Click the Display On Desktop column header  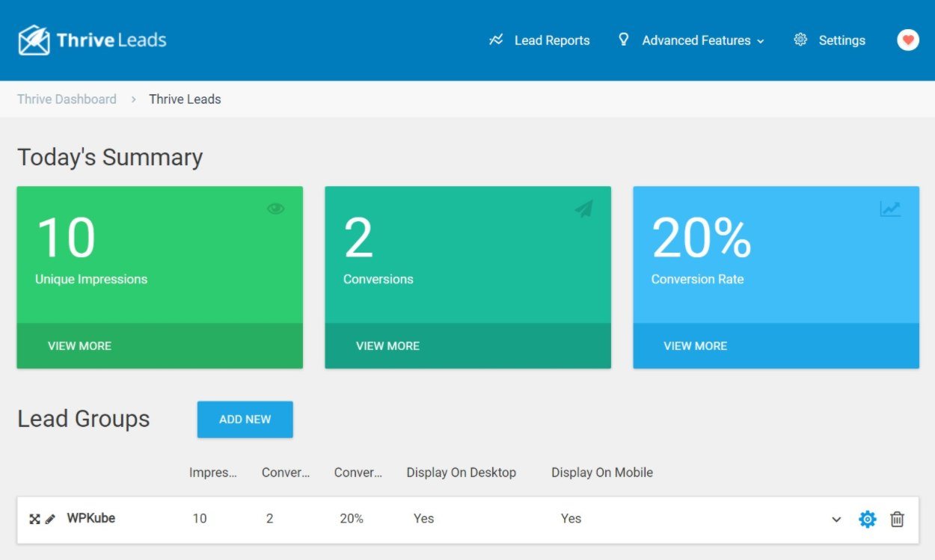pos(462,473)
